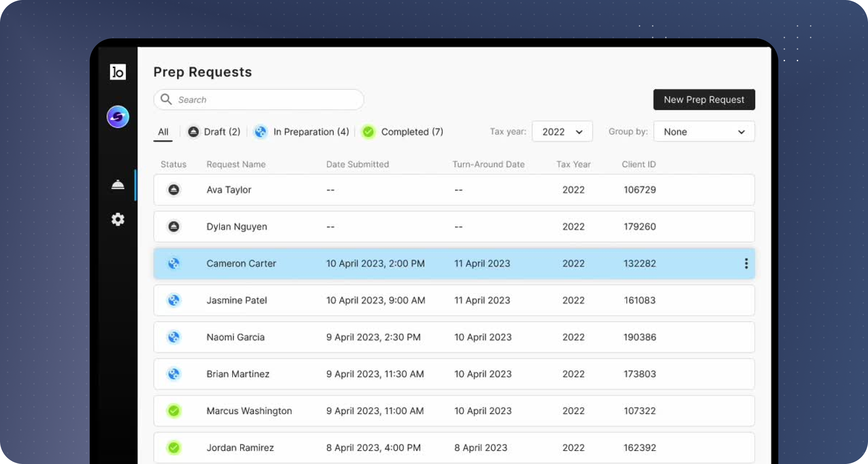Select the service bell sidebar icon

coord(118,185)
